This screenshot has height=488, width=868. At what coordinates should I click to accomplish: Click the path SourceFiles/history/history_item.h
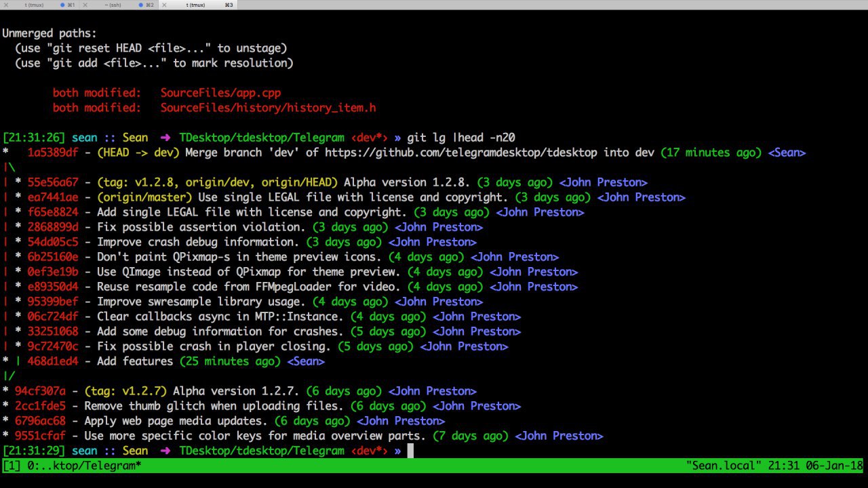click(x=268, y=108)
